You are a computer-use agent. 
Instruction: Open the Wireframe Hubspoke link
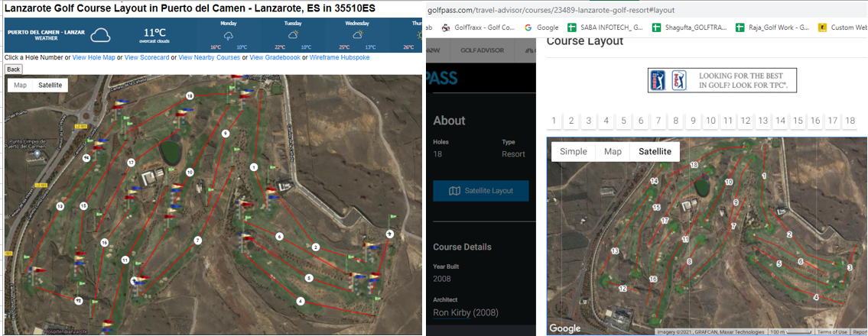tap(340, 57)
